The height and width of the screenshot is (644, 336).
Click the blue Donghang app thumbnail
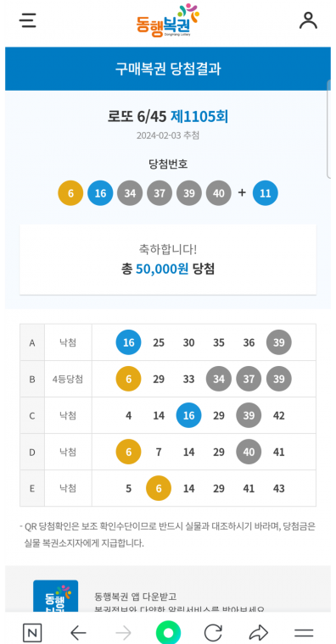[x=55, y=596]
